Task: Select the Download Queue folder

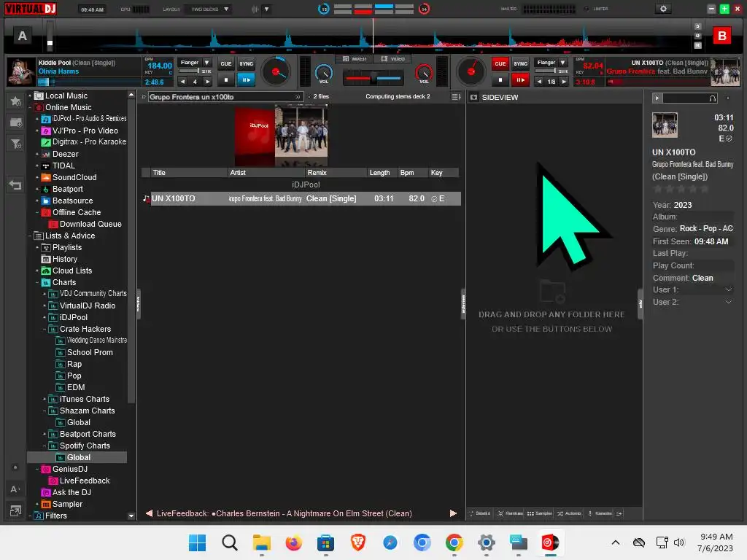Action: [x=90, y=224]
